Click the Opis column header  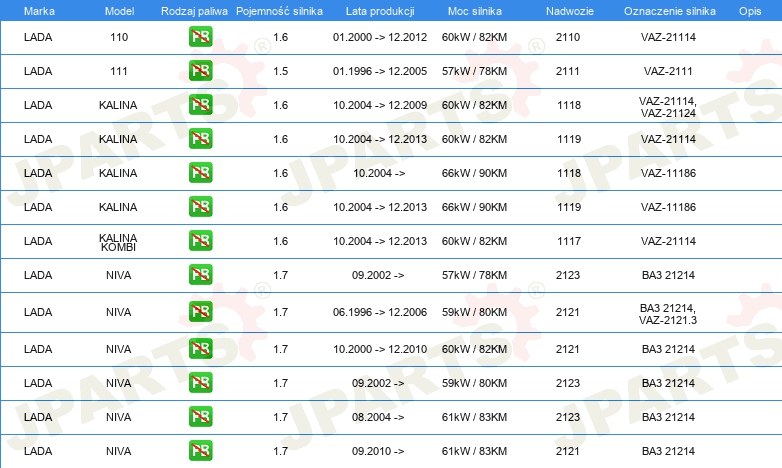(x=750, y=11)
